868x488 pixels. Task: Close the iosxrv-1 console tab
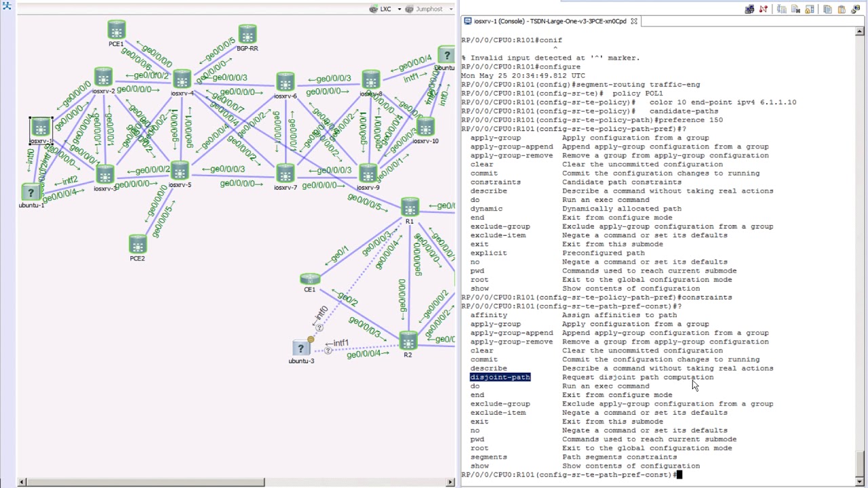[634, 21]
